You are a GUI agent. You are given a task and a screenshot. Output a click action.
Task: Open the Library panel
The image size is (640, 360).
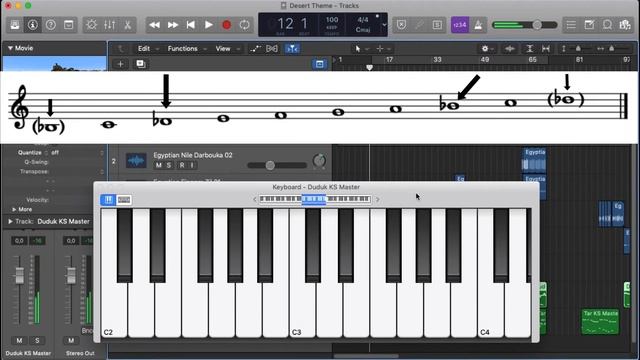15,25
